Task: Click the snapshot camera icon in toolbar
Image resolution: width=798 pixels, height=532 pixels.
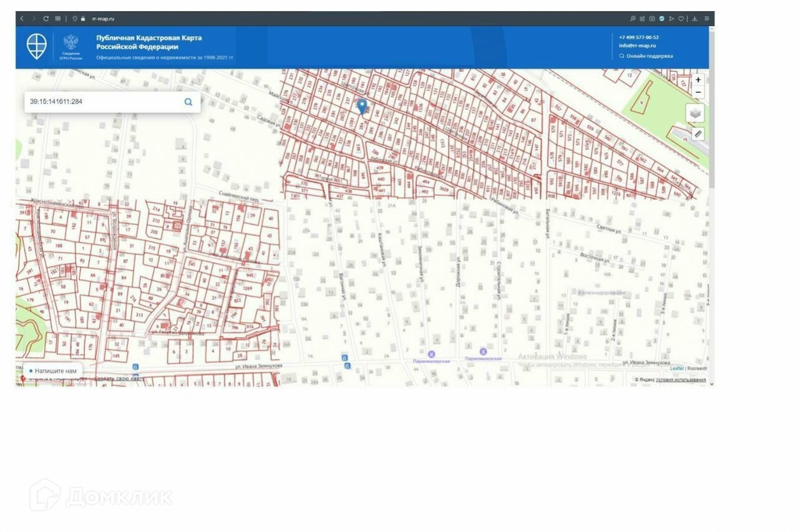Action: tap(652, 19)
